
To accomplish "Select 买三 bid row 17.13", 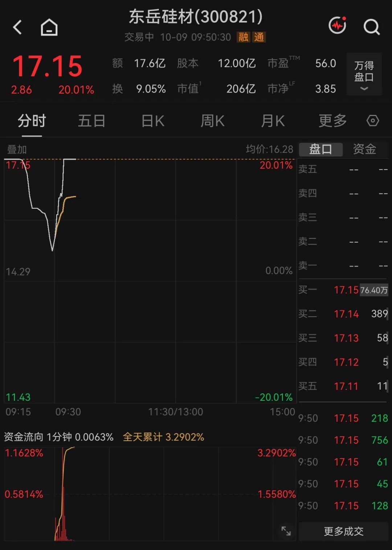I will pos(343,338).
